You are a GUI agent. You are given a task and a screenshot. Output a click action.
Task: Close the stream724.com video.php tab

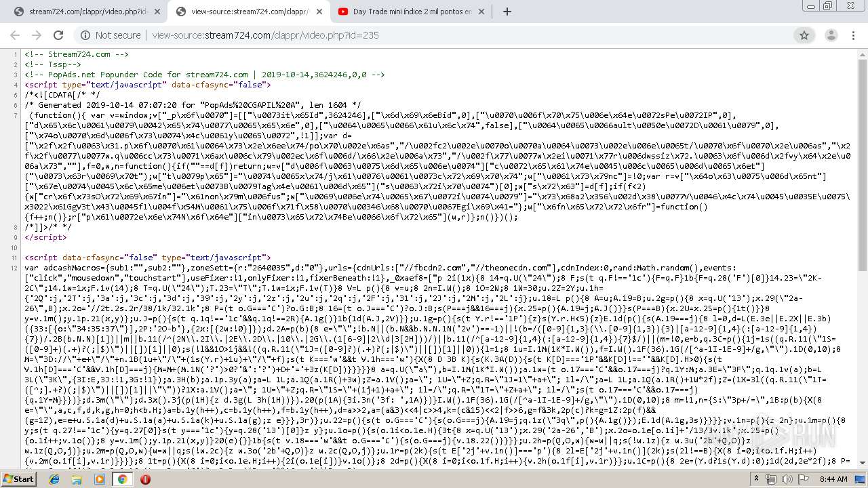point(157,12)
